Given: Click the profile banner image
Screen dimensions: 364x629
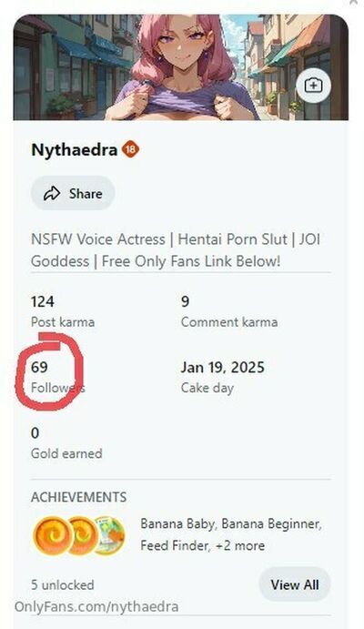Looking at the screenshot, I should click(181, 67).
